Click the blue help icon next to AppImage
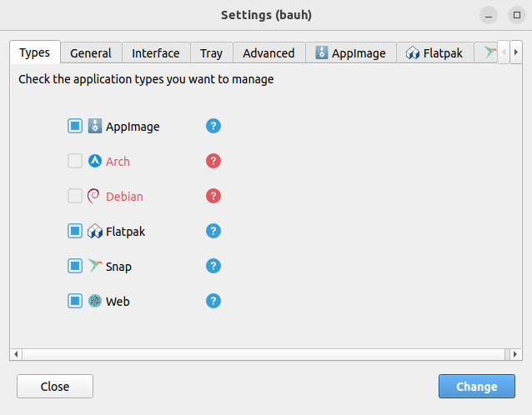This screenshot has height=415, width=532. [x=213, y=127]
